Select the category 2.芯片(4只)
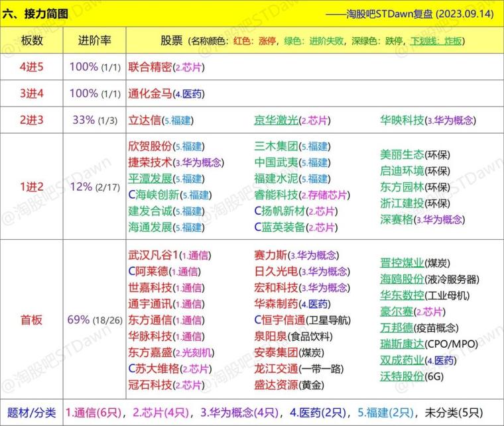Viewport: 504px width, 426px height. pyautogui.click(x=161, y=413)
